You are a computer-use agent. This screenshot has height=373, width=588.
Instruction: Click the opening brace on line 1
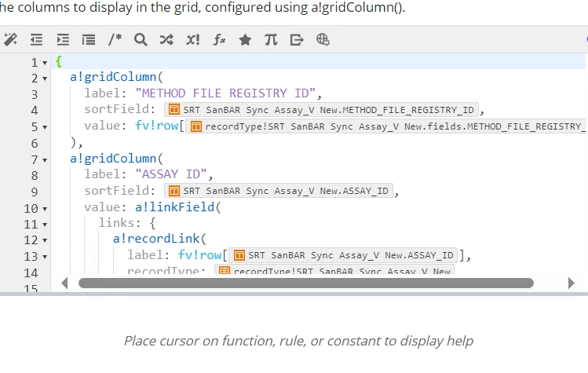point(59,61)
